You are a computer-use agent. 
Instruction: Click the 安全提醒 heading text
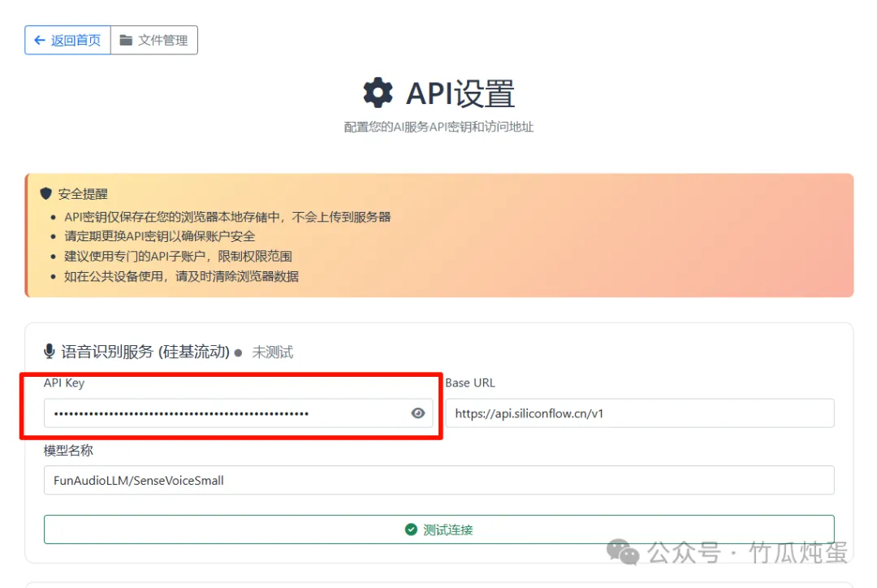point(83,194)
